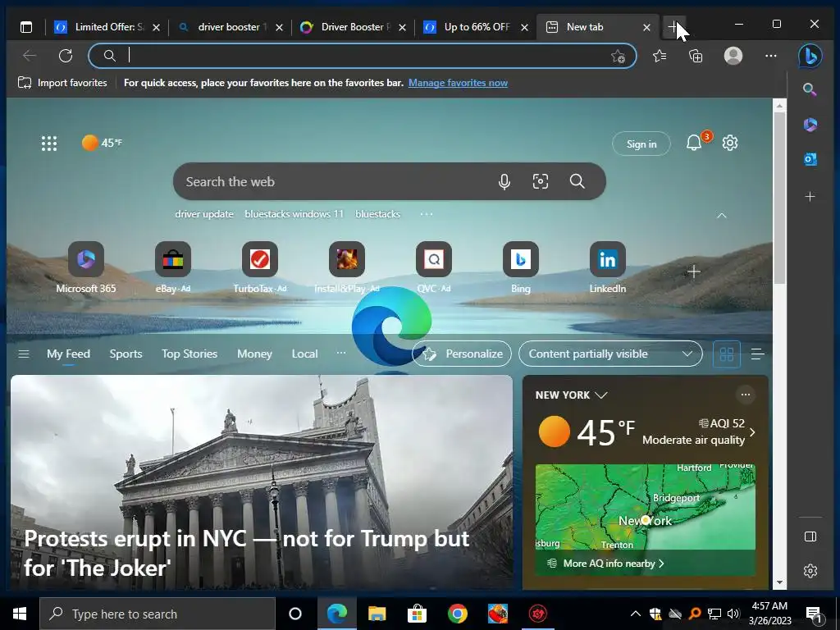Open weather card options ellipsis

click(x=745, y=395)
